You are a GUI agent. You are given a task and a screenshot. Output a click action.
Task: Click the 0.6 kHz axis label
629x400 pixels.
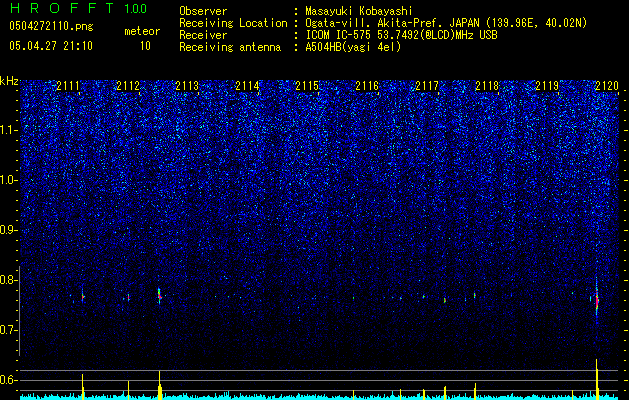click(8, 380)
